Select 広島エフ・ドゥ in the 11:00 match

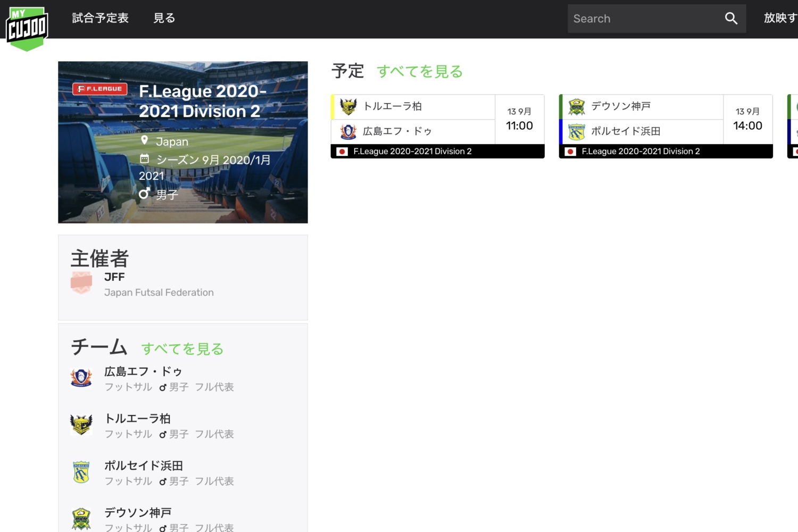(x=397, y=131)
